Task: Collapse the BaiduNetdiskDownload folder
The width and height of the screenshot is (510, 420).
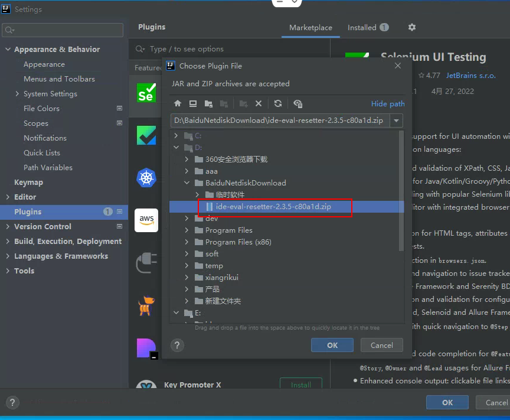Action: point(187,183)
